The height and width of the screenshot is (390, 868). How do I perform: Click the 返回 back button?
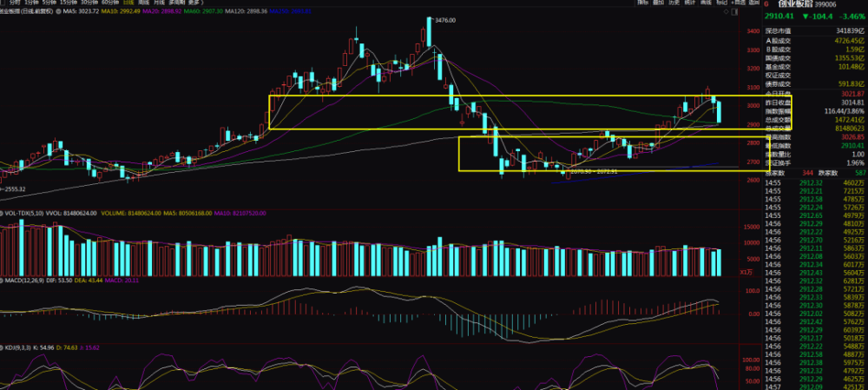pos(754,3)
